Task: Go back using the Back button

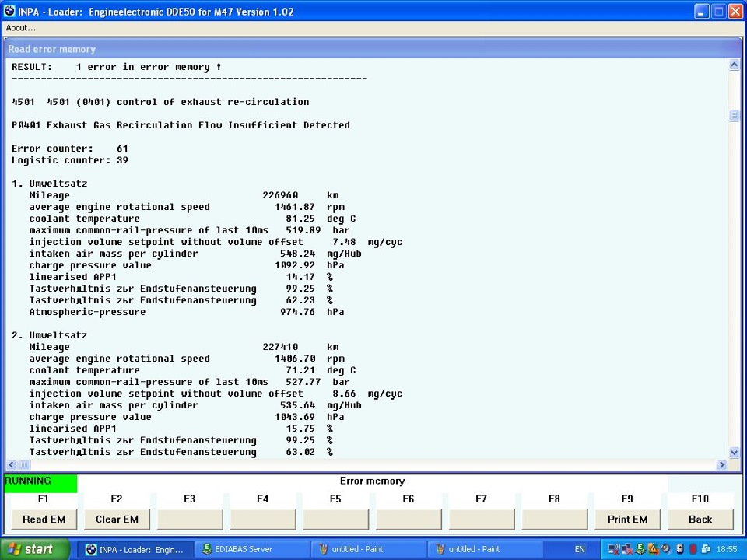Action: [700, 520]
